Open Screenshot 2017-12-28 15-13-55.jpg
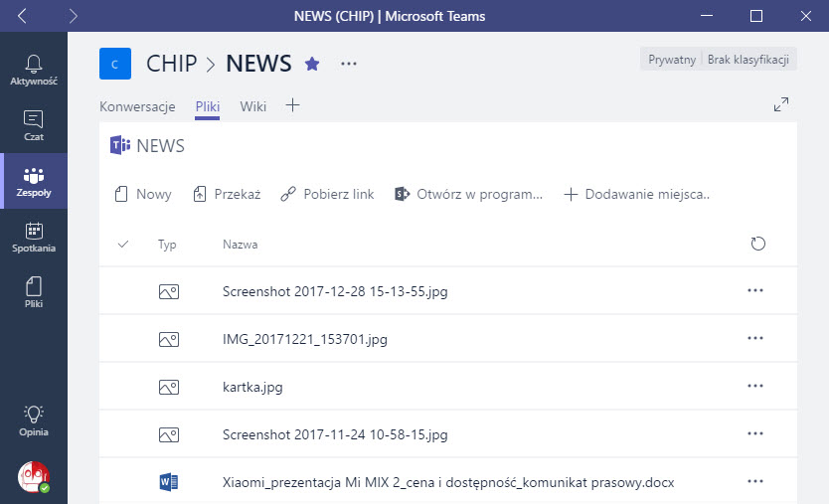 click(x=335, y=291)
